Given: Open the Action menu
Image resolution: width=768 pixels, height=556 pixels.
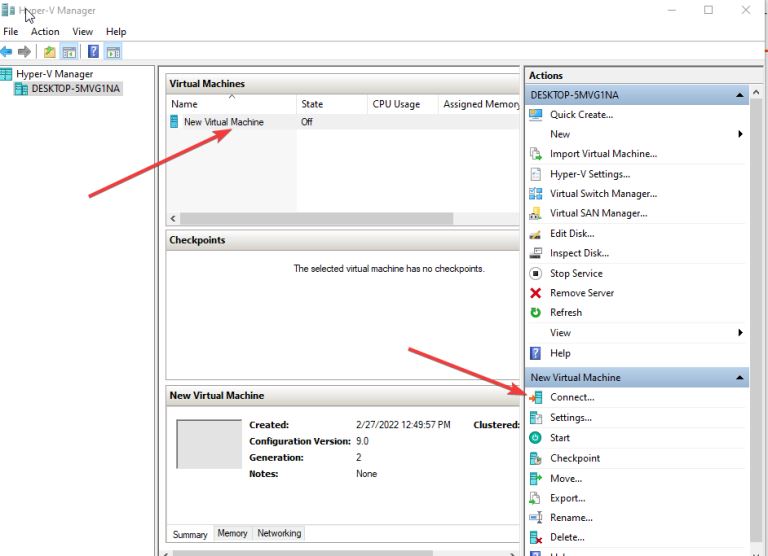Looking at the screenshot, I should [45, 31].
